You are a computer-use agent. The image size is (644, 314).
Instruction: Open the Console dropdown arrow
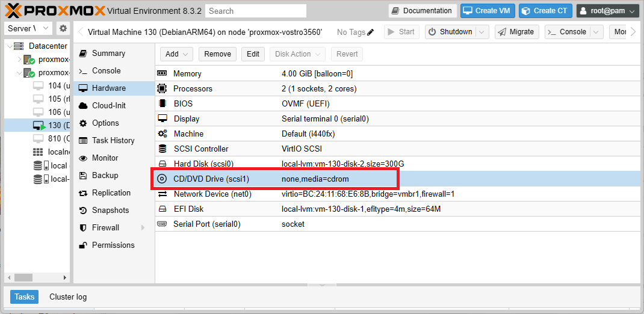click(x=596, y=32)
